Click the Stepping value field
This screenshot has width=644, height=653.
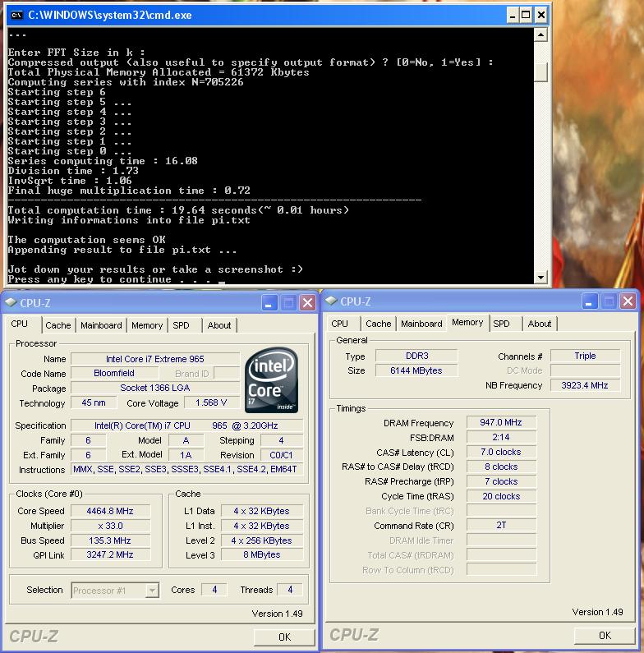point(282,440)
